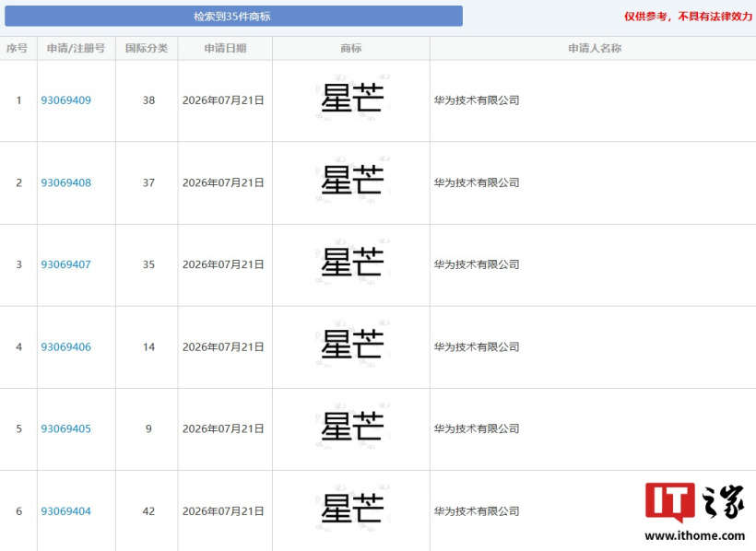Image resolution: width=756 pixels, height=551 pixels.
Task: Open application number 93069409
Action: 66,100
